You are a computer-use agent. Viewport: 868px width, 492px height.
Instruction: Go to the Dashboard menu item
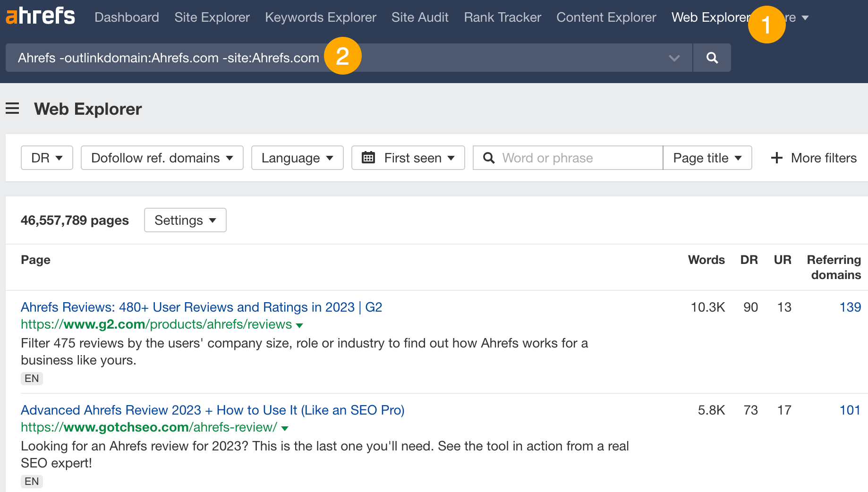click(x=127, y=17)
